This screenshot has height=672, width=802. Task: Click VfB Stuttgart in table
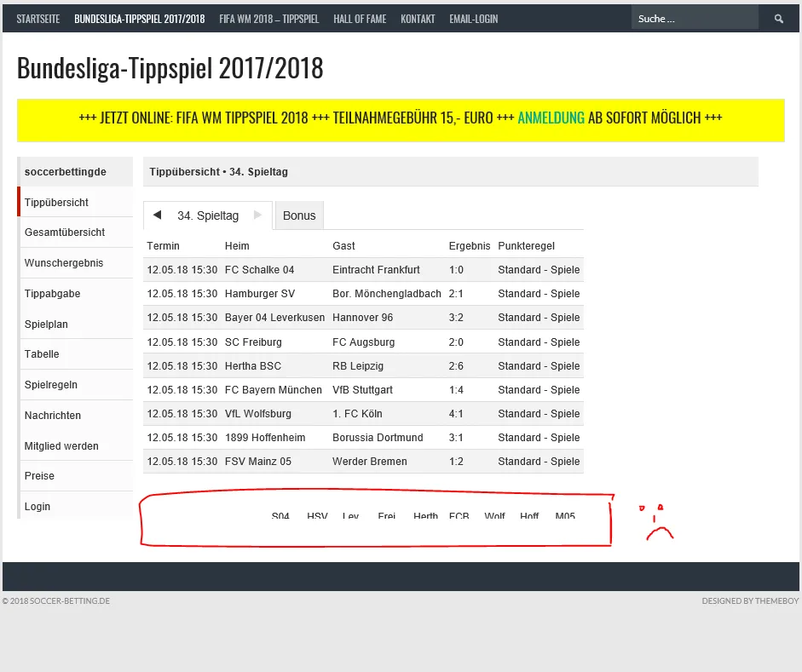click(362, 390)
